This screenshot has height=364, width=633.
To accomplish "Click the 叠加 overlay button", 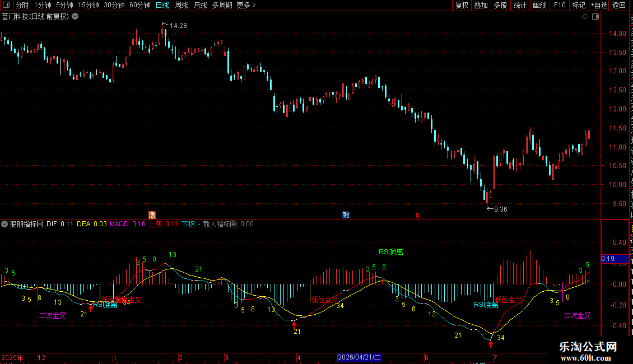I will 481,5.
